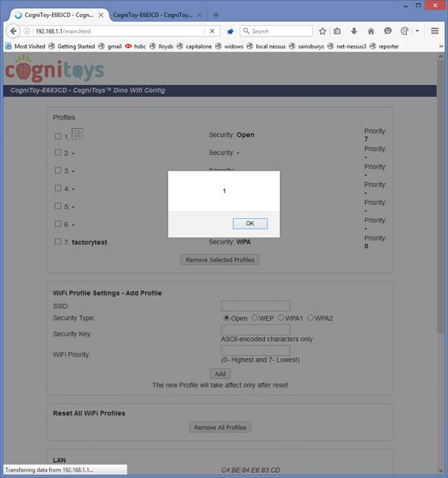
Task: Click Remove Selected Profiles button
Action: coord(220,260)
